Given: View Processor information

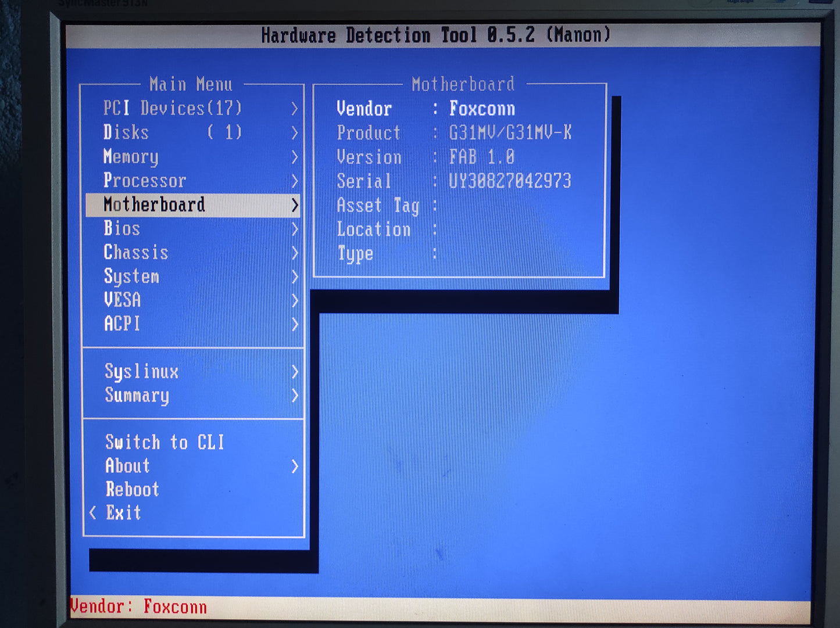Looking at the screenshot, I should coord(145,181).
